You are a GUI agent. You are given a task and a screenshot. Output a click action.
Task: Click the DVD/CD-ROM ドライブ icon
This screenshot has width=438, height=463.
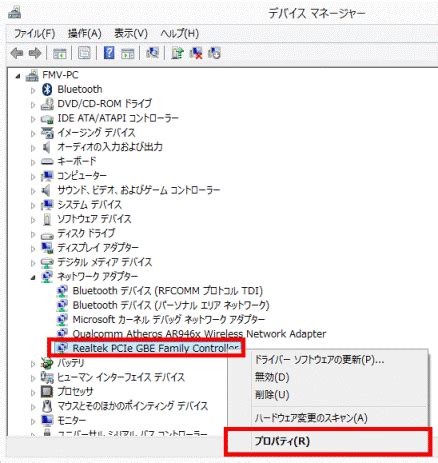click(47, 104)
